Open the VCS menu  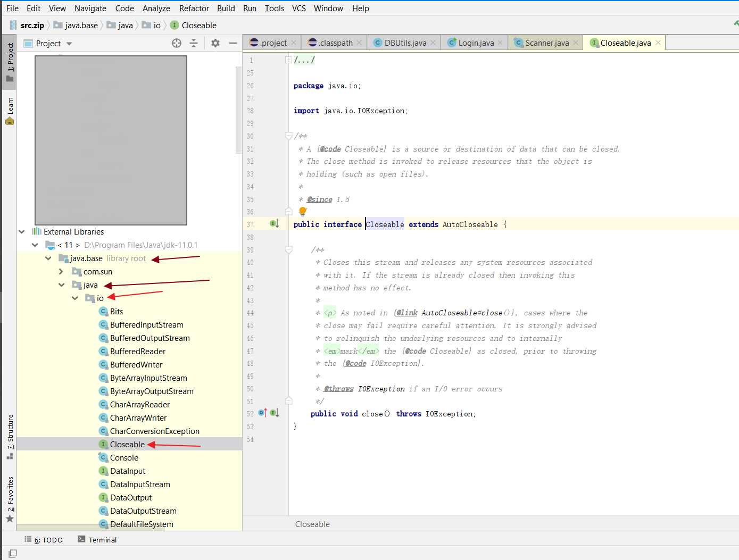click(x=298, y=8)
